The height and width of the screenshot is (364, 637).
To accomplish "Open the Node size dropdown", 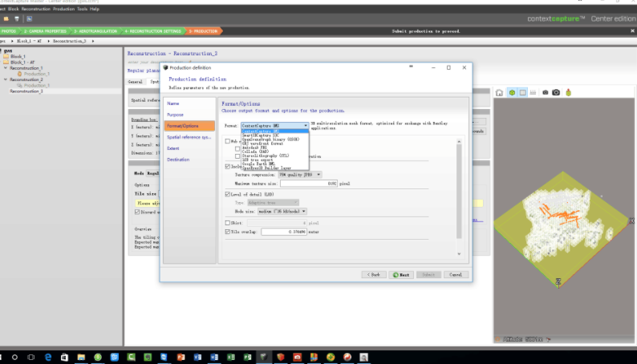I will coord(282,212).
